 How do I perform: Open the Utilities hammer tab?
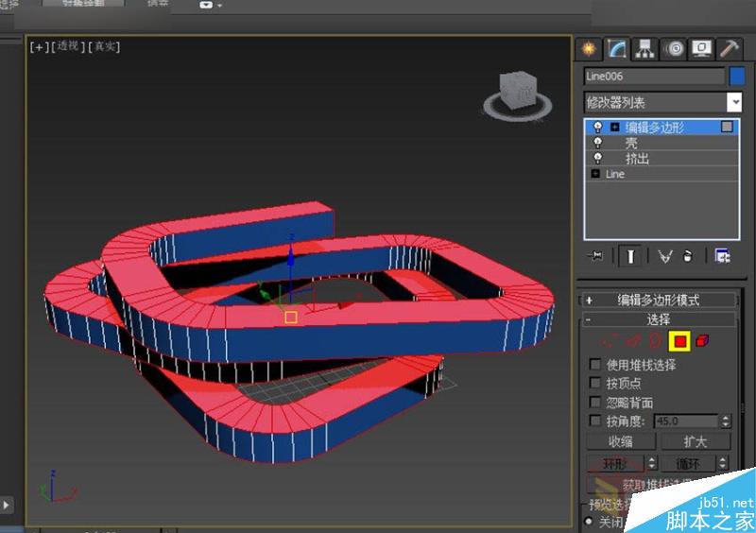tap(729, 48)
